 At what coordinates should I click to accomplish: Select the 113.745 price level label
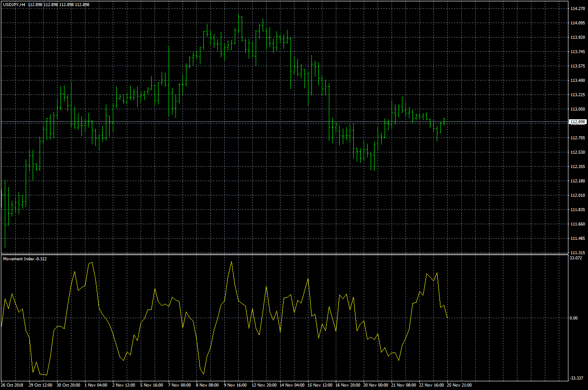577,51
